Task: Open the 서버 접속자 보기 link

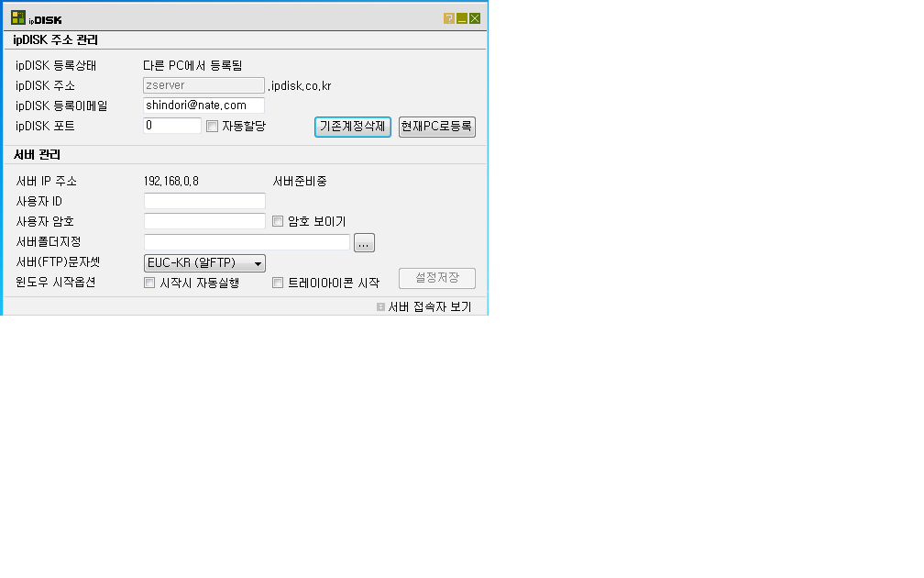Action: [430, 306]
